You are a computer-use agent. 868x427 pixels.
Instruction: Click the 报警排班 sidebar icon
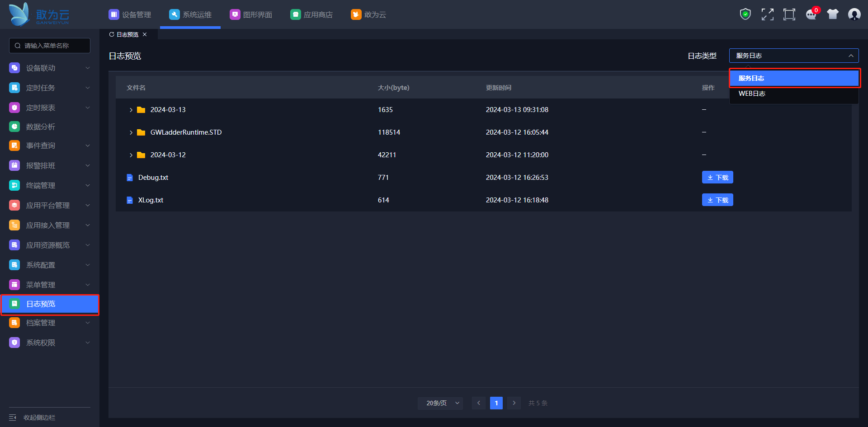[x=14, y=165]
